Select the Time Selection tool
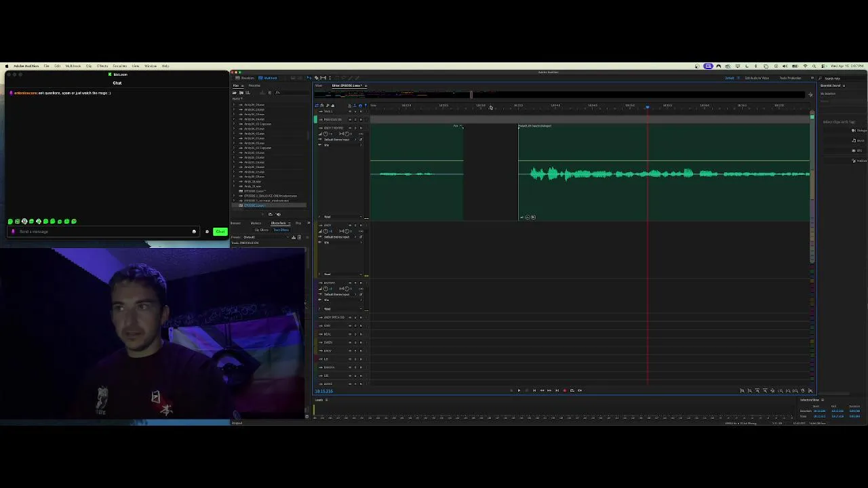This screenshot has height=488, width=868. [330, 78]
